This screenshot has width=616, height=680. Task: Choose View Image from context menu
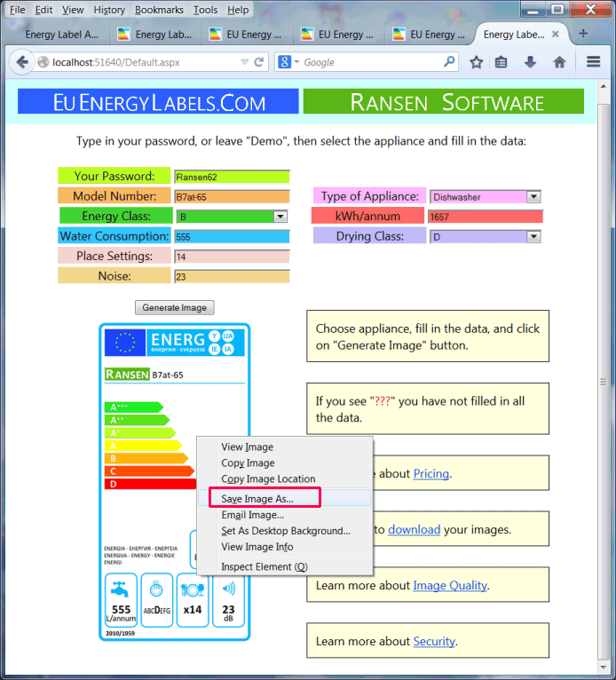tap(247, 447)
